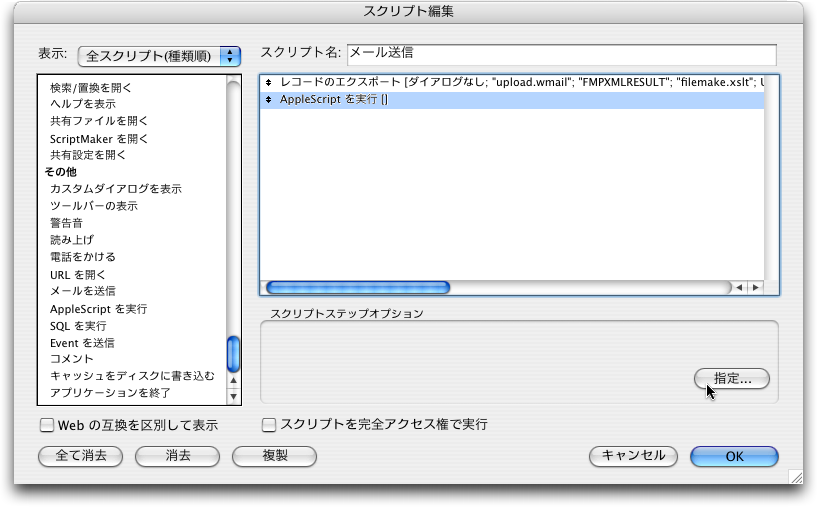Click the 全て消去 button

[x=80, y=456]
